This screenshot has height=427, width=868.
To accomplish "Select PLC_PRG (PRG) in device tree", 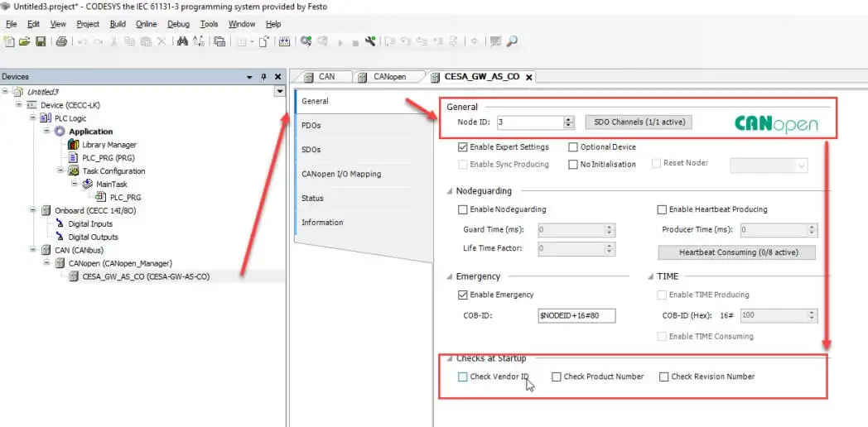I will 108,157.
